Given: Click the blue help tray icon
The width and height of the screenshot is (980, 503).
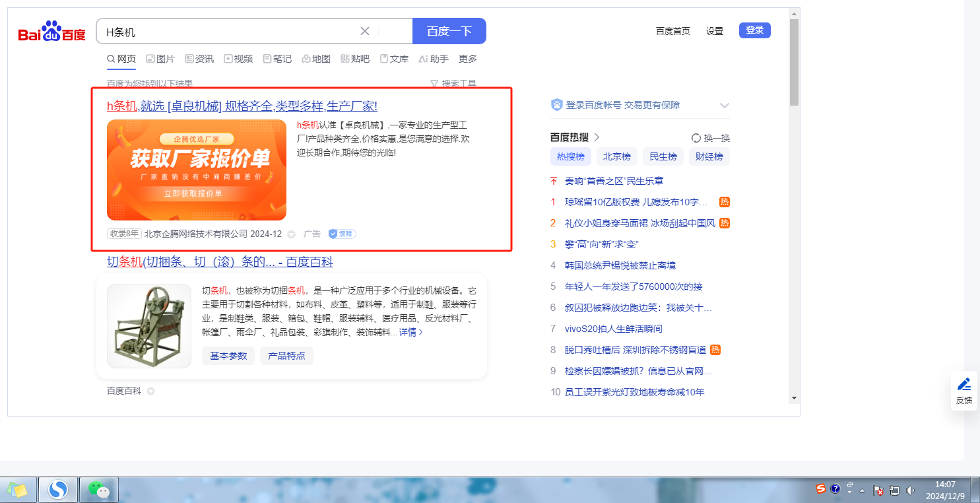Looking at the screenshot, I should pos(835,489).
